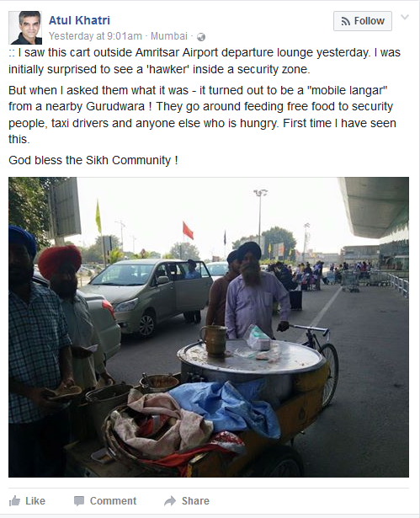Open Atul Khatri's profile picture

point(25,28)
